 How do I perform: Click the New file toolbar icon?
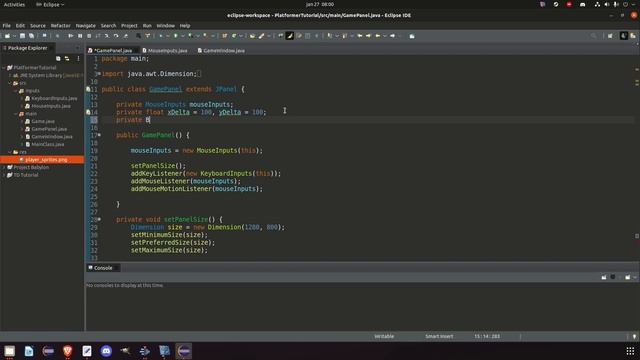tap(7, 36)
